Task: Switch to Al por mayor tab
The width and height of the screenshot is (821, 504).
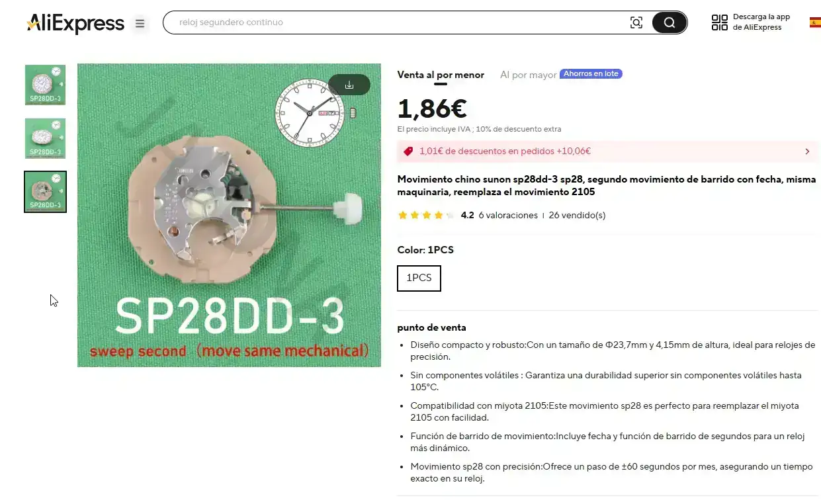Action: (528, 75)
